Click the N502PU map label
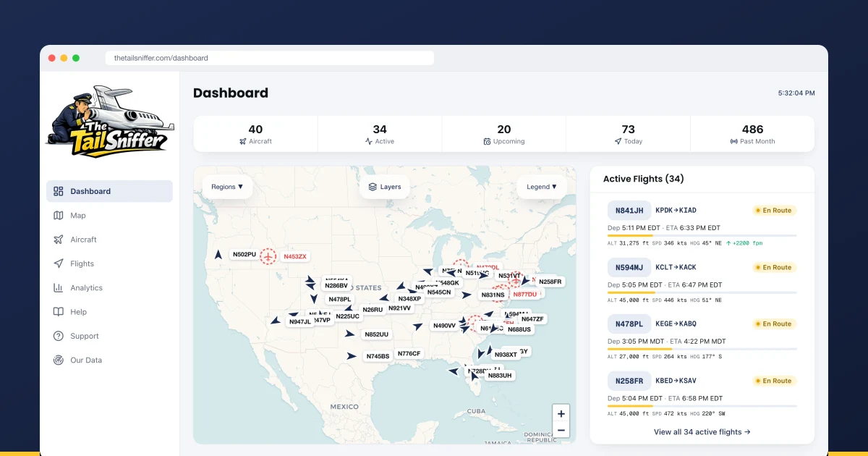Image resolution: width=868 pixels, height=456 pixels. click(244, 255)
